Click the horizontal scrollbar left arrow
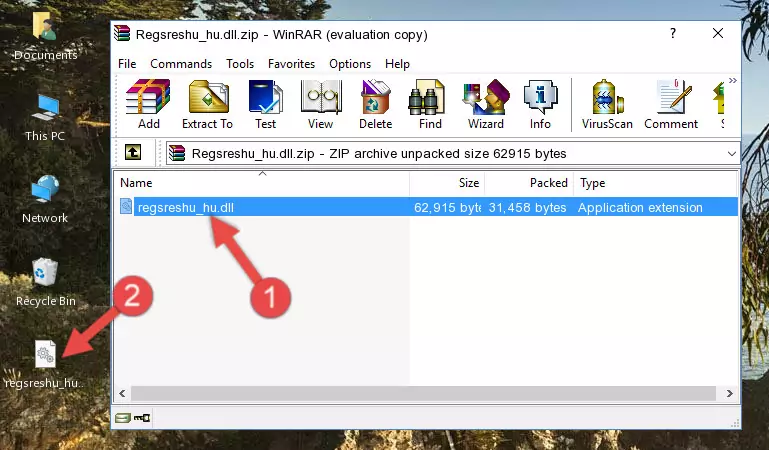The width and height of the screenshot is (769, 450). tap(123, 393)
